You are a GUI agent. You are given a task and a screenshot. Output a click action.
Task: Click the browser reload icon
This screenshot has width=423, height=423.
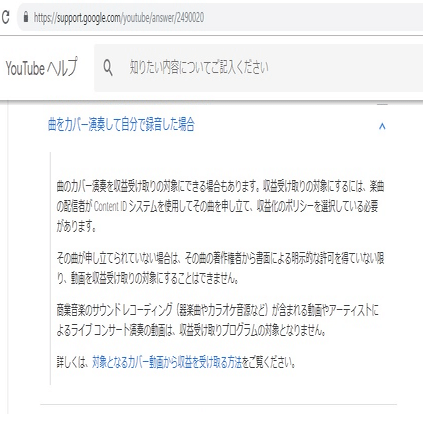point(5,17)
